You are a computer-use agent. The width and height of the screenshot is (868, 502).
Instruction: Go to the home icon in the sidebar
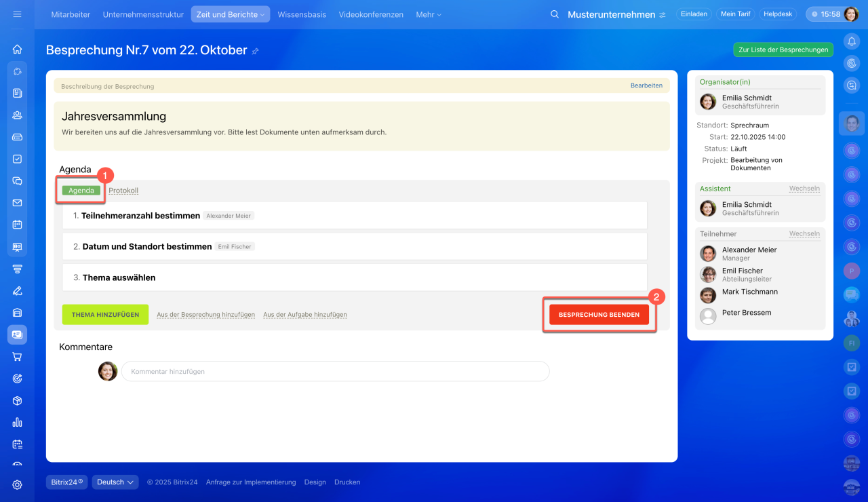coord(17,49)
